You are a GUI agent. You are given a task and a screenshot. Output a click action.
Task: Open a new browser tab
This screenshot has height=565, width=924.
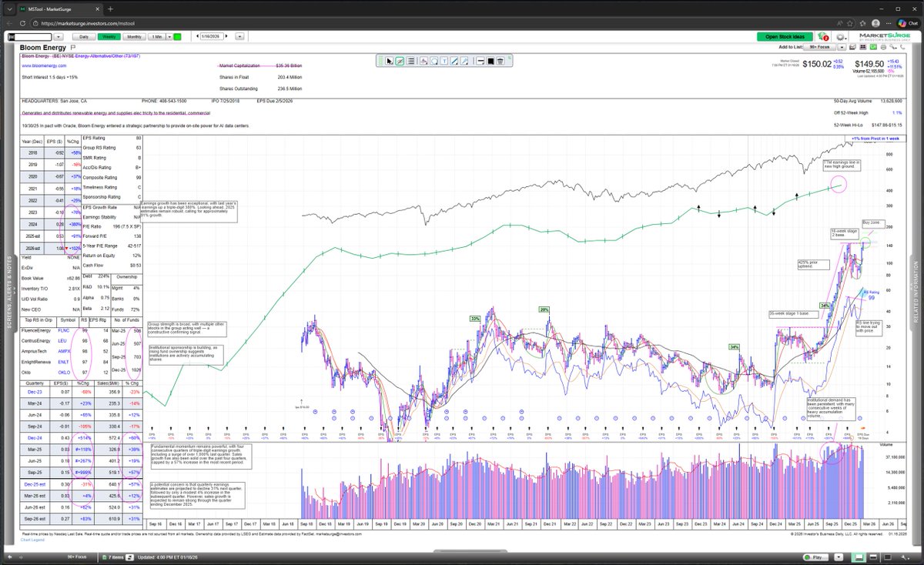pos(110,9)
